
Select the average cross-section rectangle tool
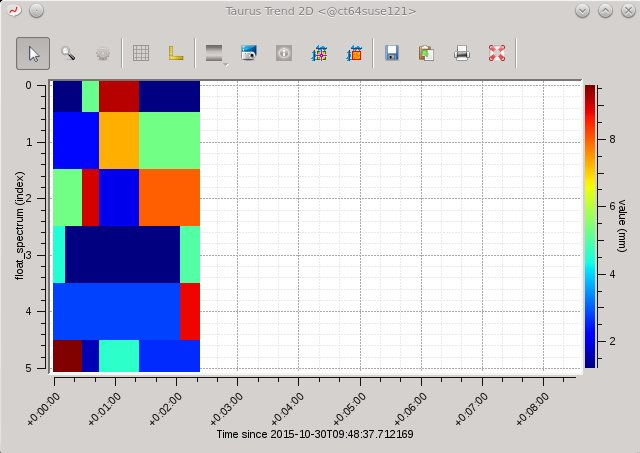pyautogui.click(x=354, y=53)
